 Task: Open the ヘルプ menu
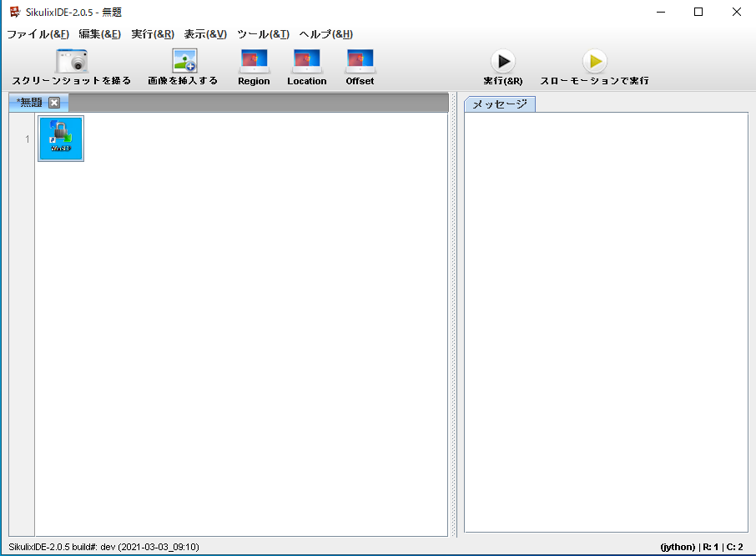pyautogui.click(x=325, y=34)
